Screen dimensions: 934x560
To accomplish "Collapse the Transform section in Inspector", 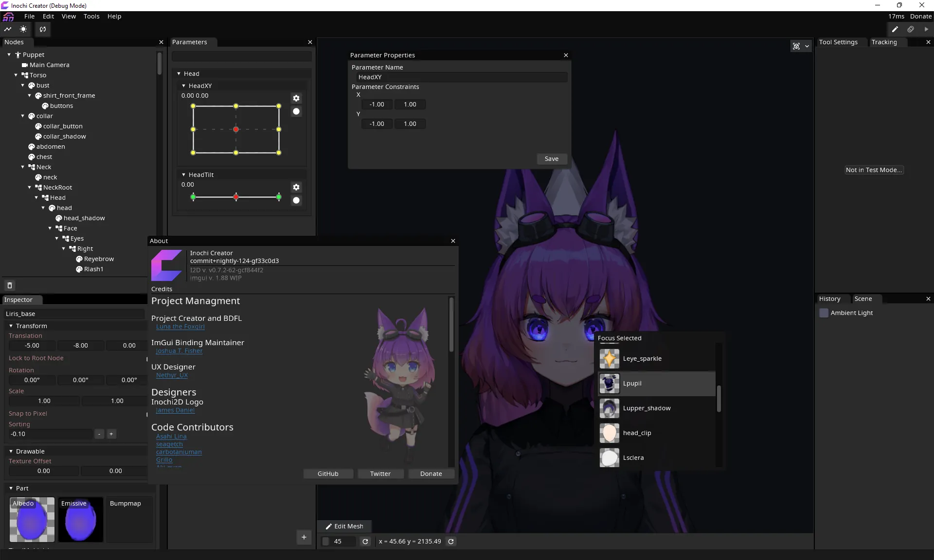I will 11,326.
